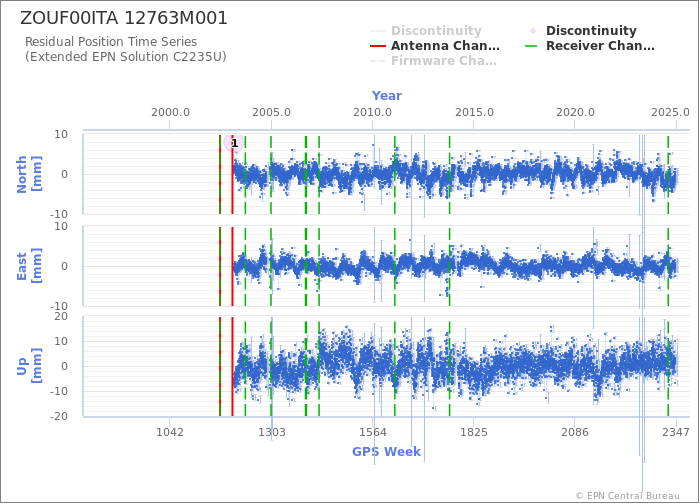Click the chart title ZOUF00ITA 12763M001
This screenshot has width=700, height=504.
coord(124,18)
